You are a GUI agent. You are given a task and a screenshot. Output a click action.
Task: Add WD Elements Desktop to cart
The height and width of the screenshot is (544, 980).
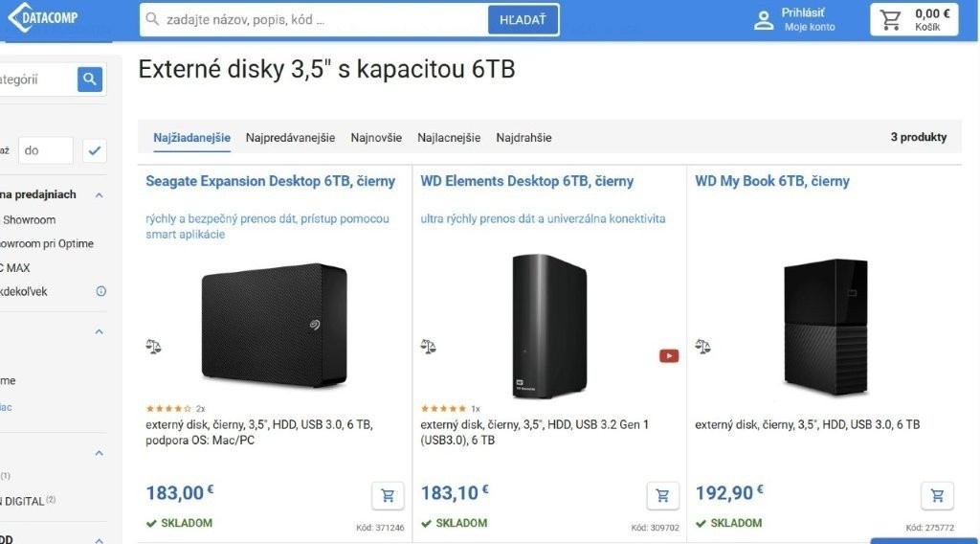click(662, 495)
